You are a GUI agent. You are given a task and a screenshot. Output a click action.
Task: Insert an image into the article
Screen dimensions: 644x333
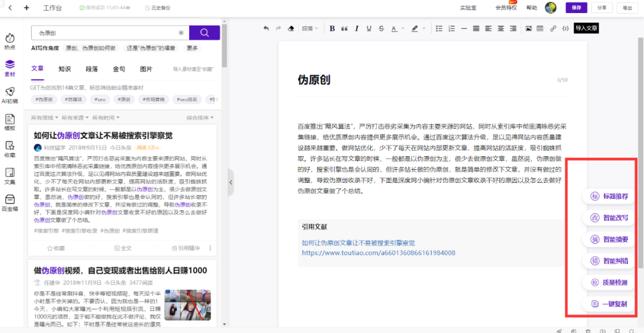(x=529, y=29)
